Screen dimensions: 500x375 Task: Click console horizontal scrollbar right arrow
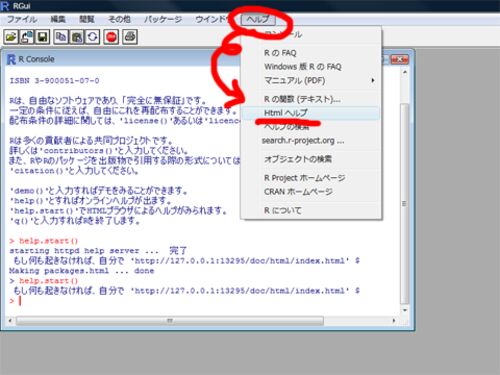(394, 321)
